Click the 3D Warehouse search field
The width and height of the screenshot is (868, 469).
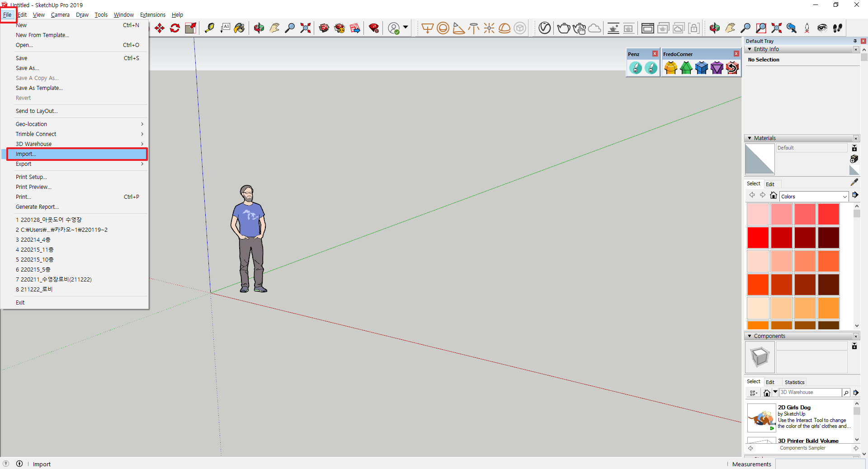(x=810, y=393)
